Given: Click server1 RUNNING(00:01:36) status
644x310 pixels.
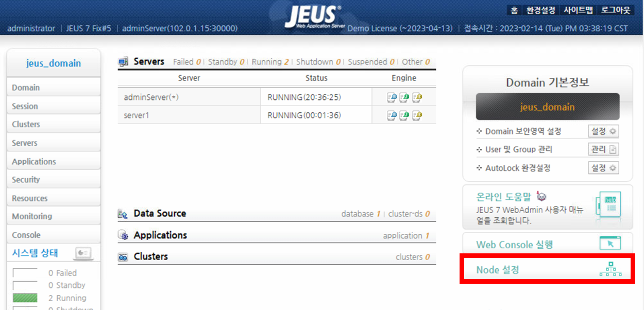Looking at the screenshot, I should pyautogui.click(x=304, y=115).
